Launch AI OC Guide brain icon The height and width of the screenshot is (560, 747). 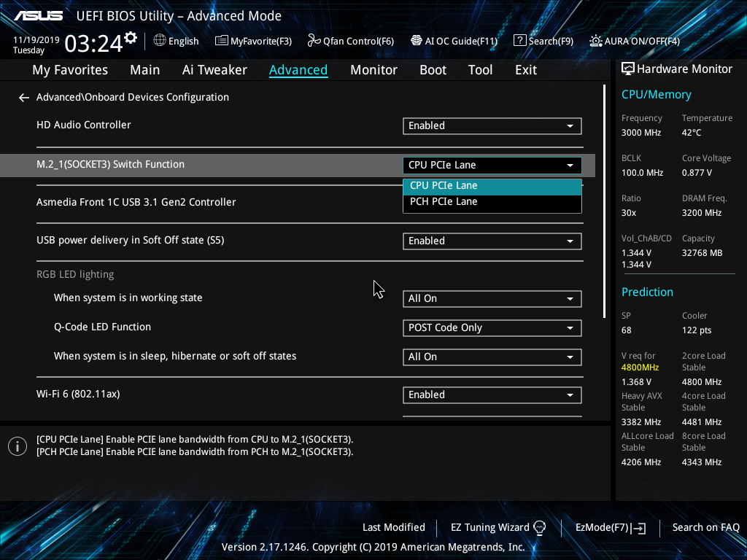pyautogui.click(x=417, y=41)
